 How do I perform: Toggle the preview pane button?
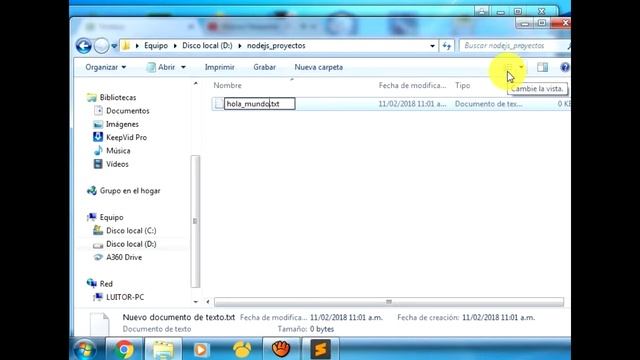[x=542, y=67]
